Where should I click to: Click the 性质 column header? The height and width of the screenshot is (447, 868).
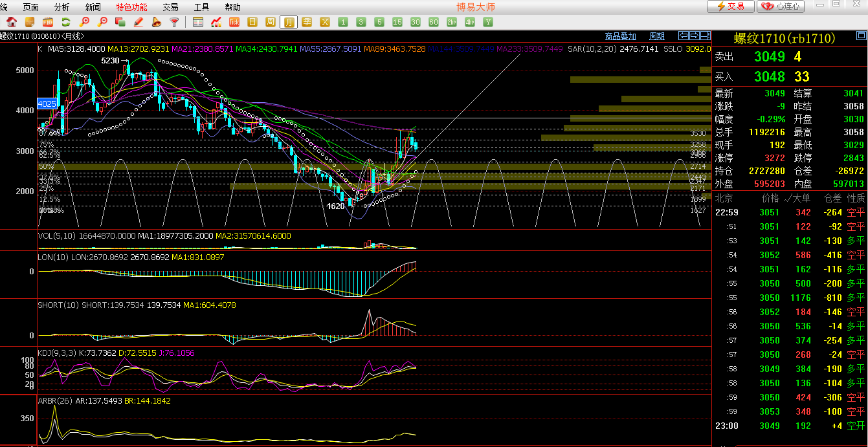tap(856, 198)
